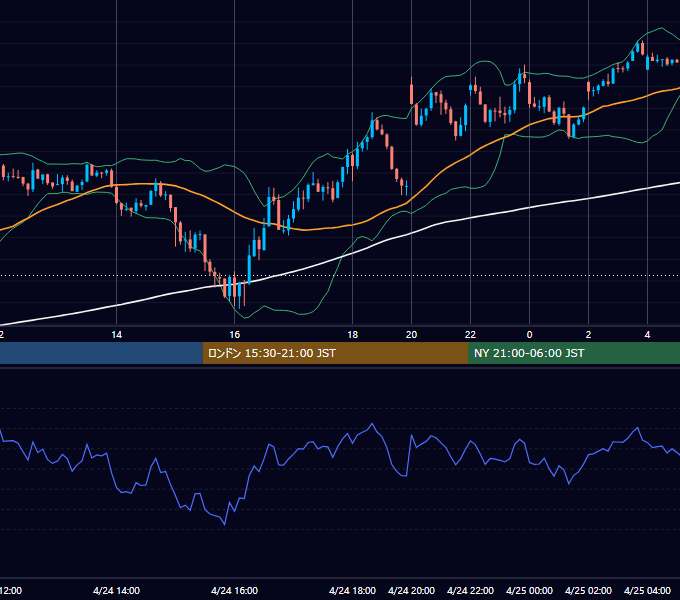Click the 4/25 04:00 date label
680x600 pixels.
(x=647, y=590)
